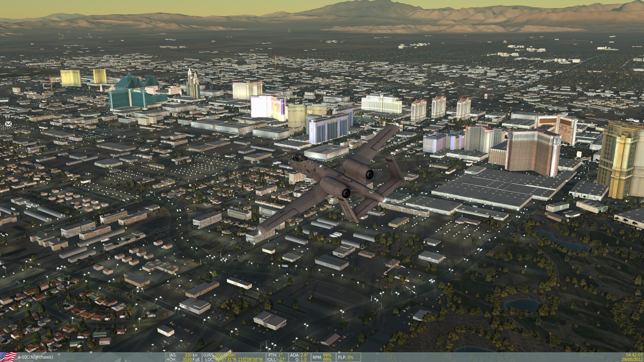Click the AOA 2.6° readout

coord(301,355)
